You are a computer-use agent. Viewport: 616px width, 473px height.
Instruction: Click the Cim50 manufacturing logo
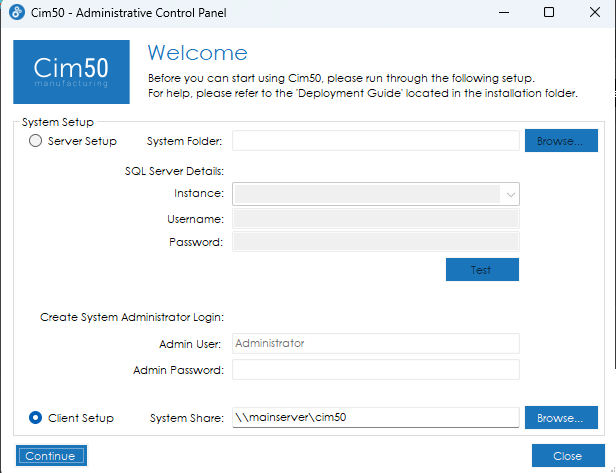pos(71,72)
